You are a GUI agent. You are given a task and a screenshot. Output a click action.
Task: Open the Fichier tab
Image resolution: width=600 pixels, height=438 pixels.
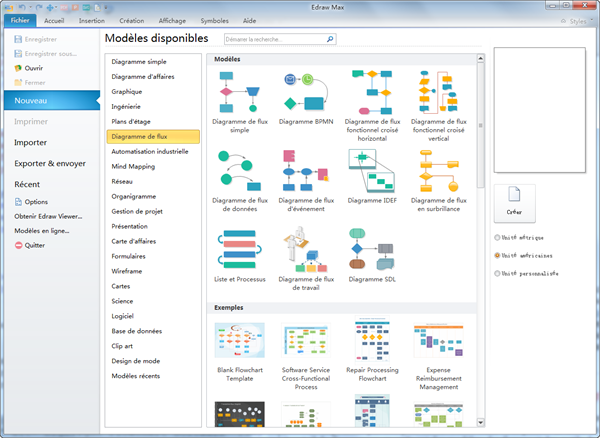(20, 21)
